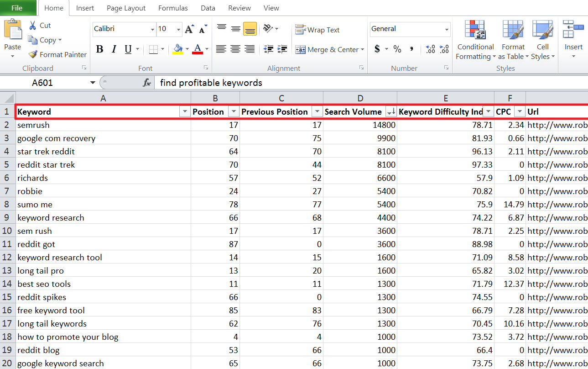Apply the Percent Style

pyautogui.click(x=397, y=48)
